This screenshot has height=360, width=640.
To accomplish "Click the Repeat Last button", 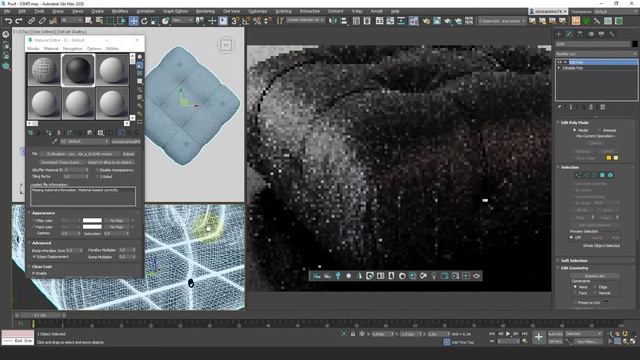I will pyautogui.click(x=594, y=276).
